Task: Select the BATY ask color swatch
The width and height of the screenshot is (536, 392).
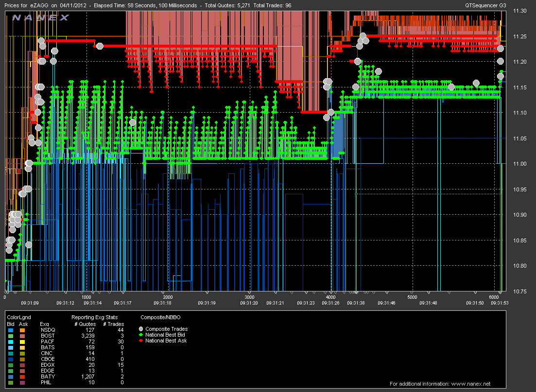Action: tap(22, 376)
